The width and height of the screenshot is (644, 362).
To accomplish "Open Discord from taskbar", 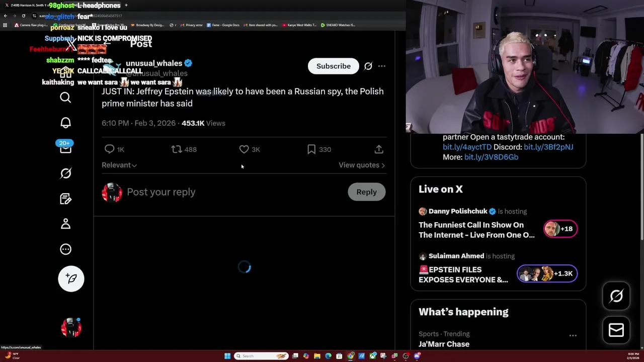I will 417,356.
